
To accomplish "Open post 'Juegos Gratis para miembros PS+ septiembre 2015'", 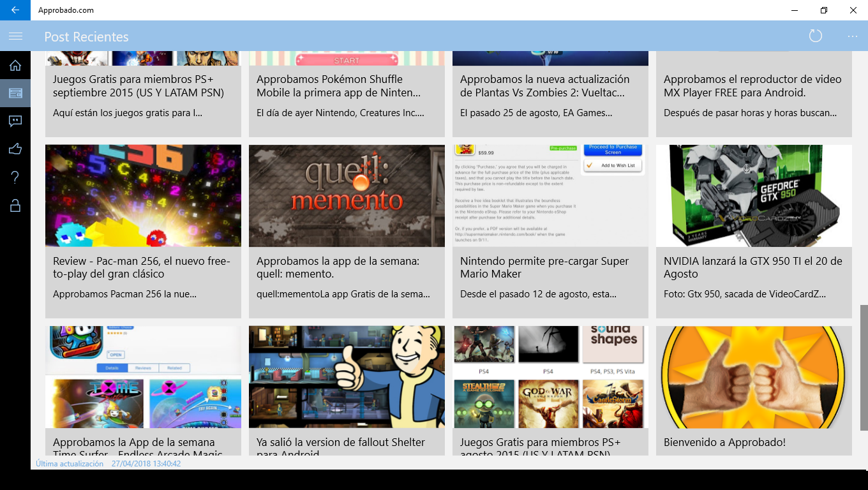I will 138,86.
